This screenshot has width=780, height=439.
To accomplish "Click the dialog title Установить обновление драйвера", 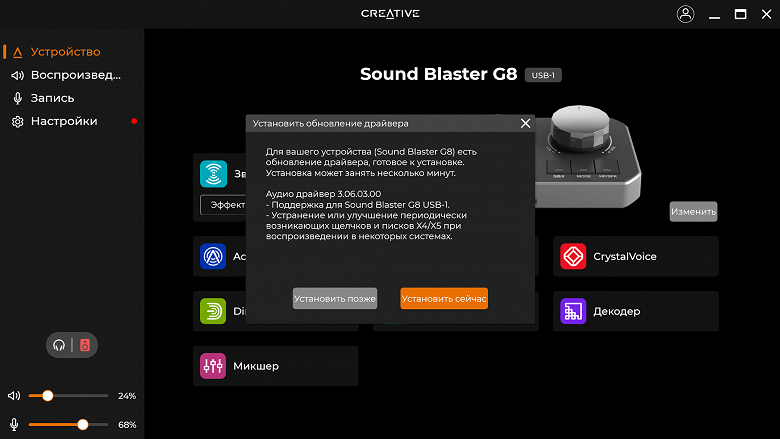I will click(330, 123).
